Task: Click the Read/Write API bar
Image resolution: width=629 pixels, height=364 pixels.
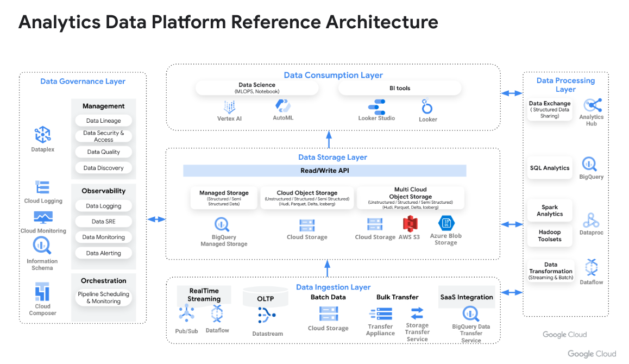Action: (324, 171)
